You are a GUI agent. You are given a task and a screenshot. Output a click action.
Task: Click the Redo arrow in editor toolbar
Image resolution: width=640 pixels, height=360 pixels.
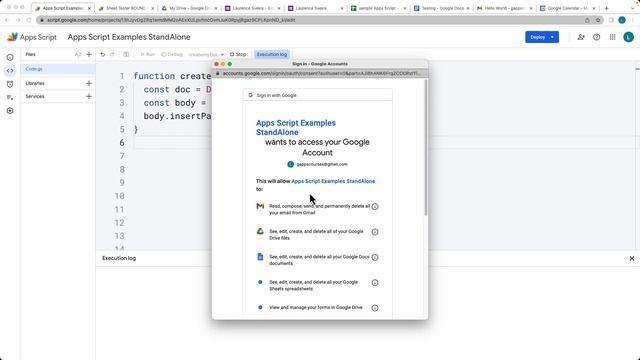tap(112, 54)
